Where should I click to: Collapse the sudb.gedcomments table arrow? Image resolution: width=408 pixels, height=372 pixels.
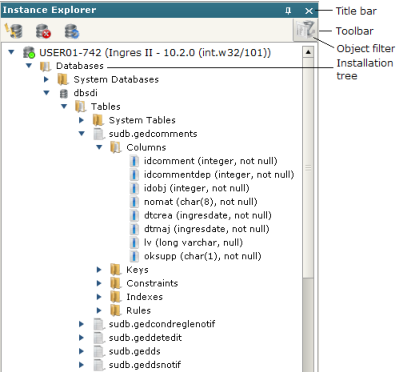pyautogui.click(x=82, y=134)
